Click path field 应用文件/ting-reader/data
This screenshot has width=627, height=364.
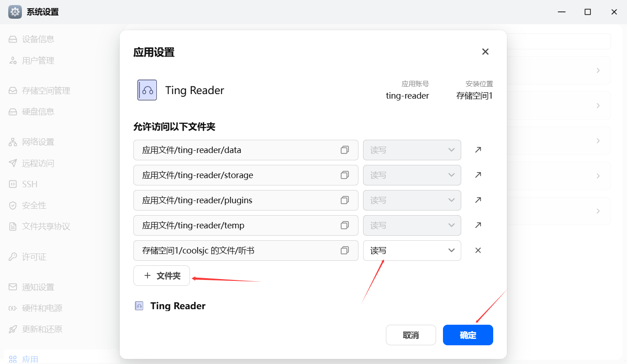click(246, 150)
